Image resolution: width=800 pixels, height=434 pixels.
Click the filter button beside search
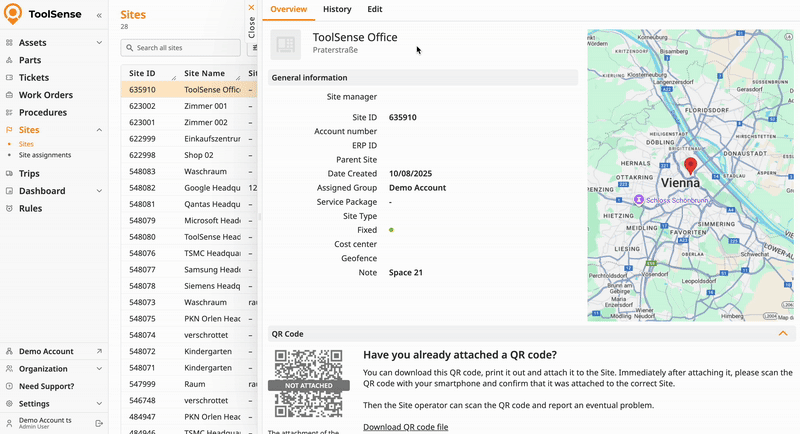pos(254,47)
